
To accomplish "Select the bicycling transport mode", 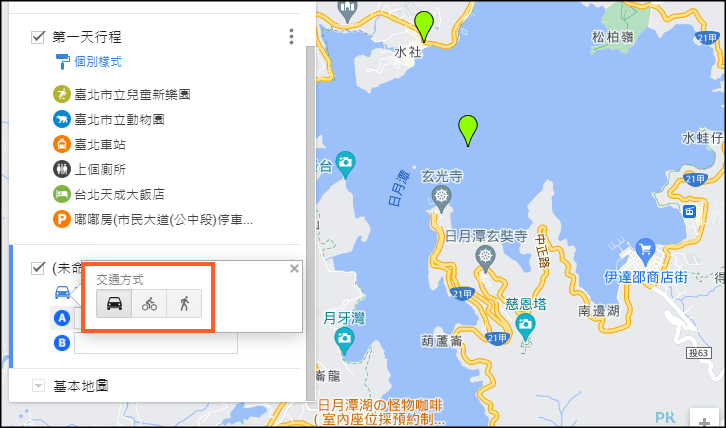I will pyautogui.click(x=149, y=304).
